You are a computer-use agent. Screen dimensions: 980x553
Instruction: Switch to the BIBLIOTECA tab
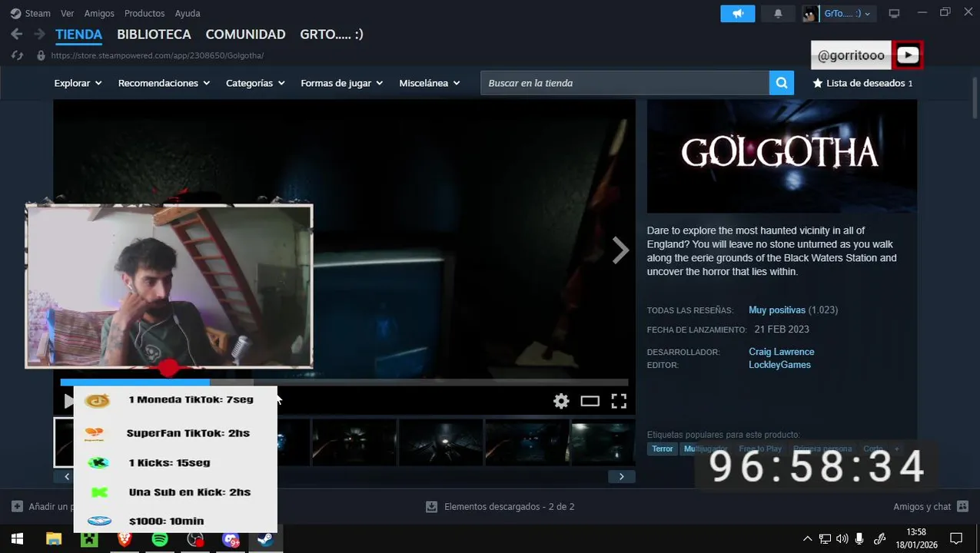click(154, 35)
